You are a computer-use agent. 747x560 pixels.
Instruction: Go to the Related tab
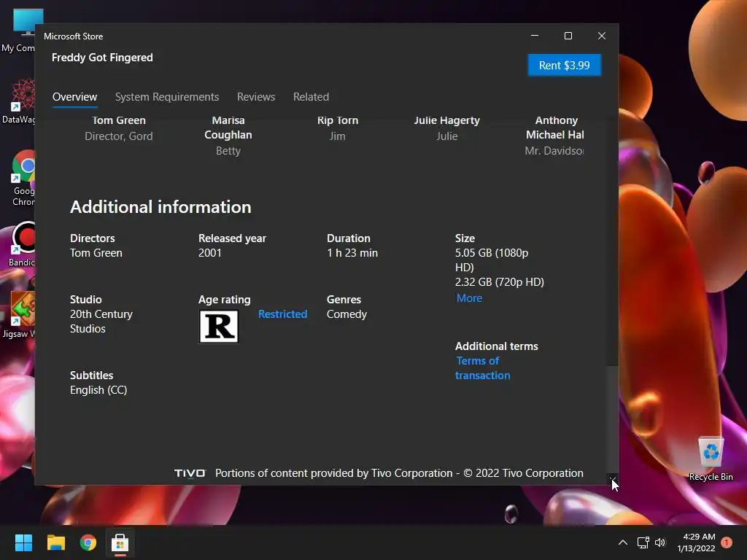pos(311,97)
